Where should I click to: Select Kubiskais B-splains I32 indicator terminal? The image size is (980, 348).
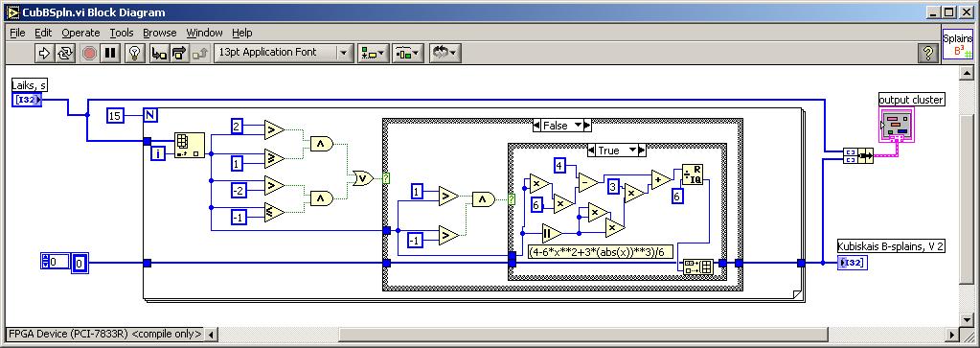[x=853, y=263]
